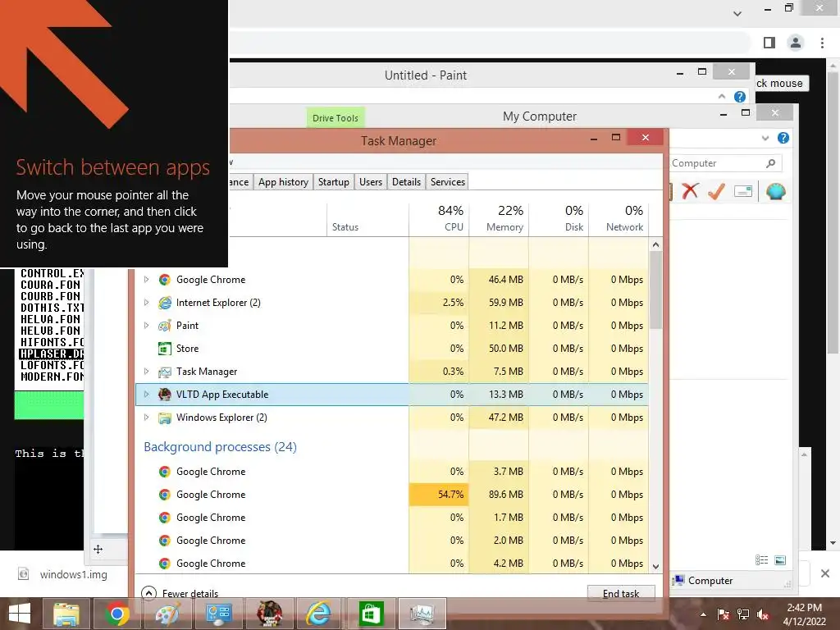Open Task Manager taskbar icon

422,614
